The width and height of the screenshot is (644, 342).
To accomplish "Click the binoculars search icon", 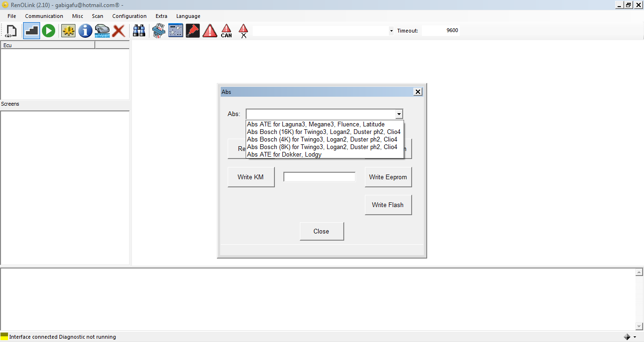I will point(139,31).
